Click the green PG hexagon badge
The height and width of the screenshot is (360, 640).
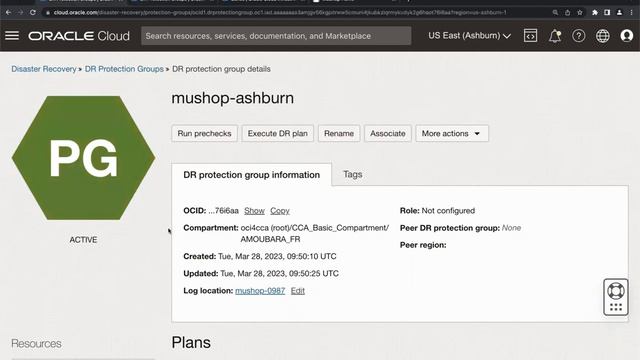[83, 158]
